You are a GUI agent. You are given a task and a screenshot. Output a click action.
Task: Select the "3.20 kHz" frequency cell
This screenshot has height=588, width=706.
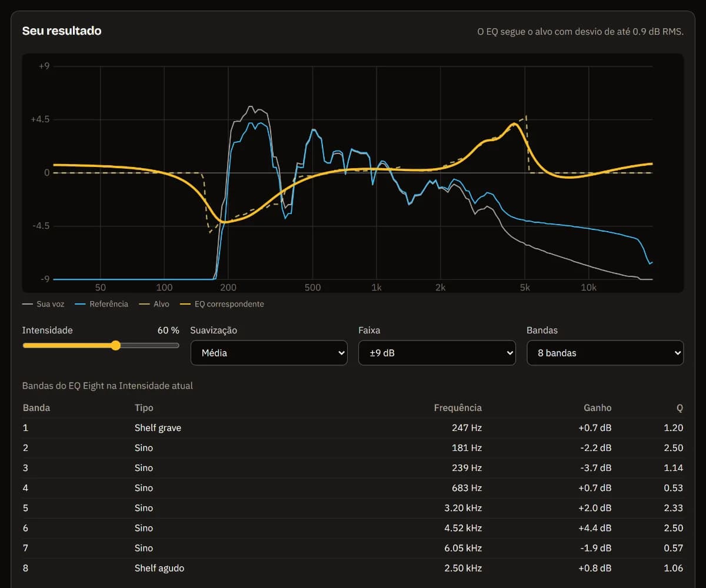point(463,507)
